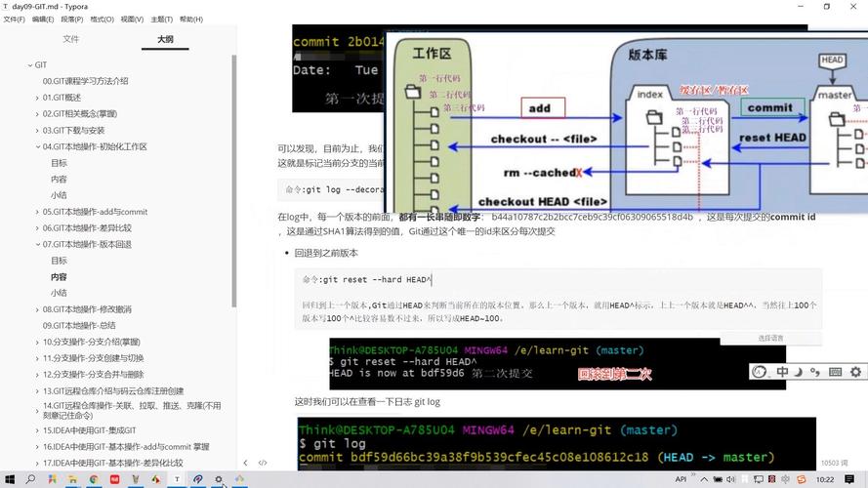Click the outline panel scrollbar
868x488 pixels.
click(233, 181)
